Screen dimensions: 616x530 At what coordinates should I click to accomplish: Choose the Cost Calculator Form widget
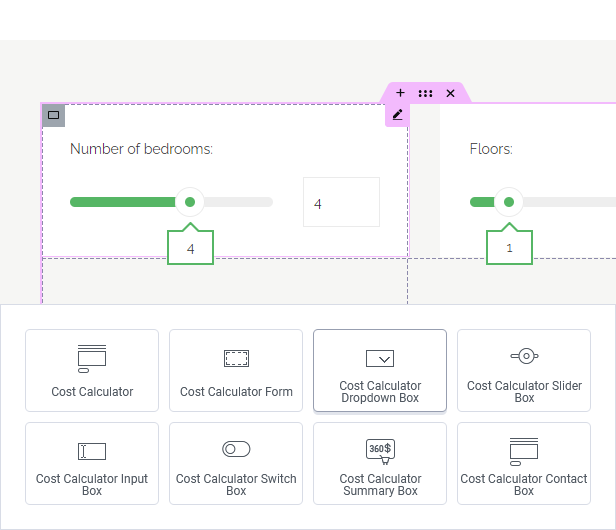pyautogui.click(x=236, y=370)
